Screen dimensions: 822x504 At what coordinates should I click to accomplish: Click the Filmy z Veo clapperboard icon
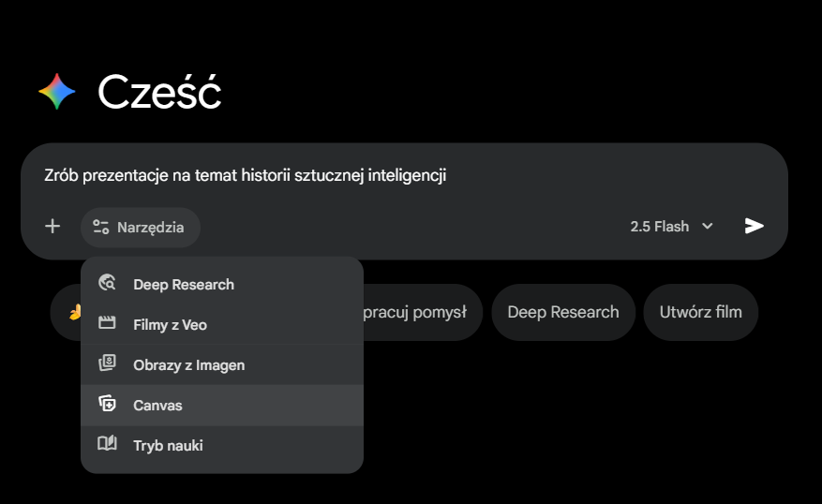tap(107, 324)
